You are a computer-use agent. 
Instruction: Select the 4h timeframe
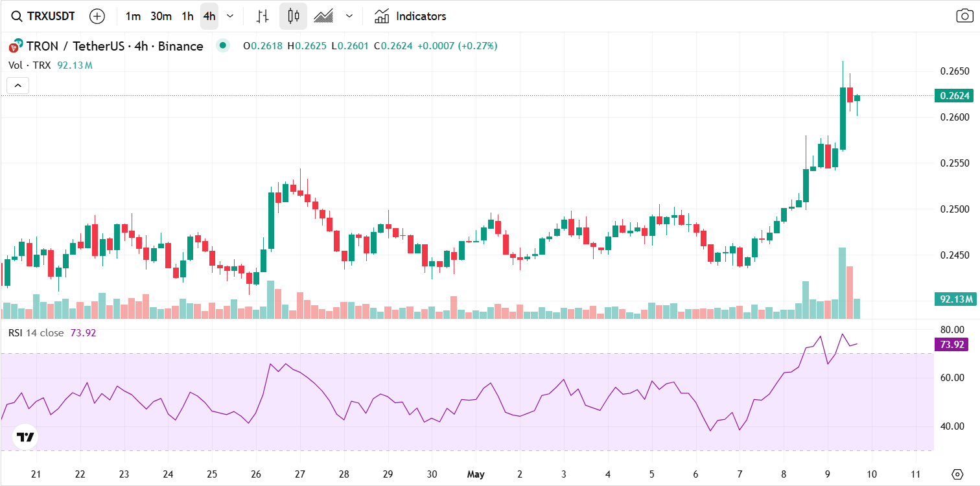point(209,16)
